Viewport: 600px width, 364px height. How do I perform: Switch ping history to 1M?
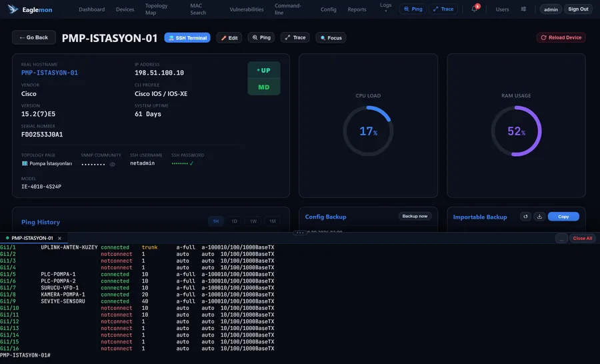(272, 221)
